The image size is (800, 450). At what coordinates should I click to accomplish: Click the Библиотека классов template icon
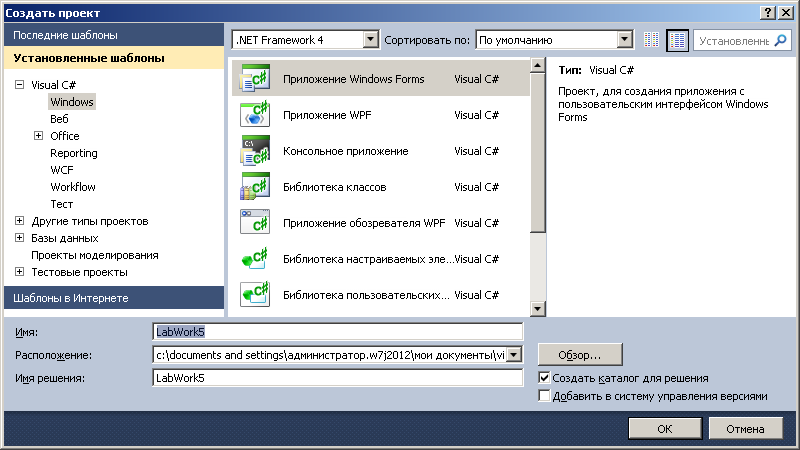tap(255, 187)
